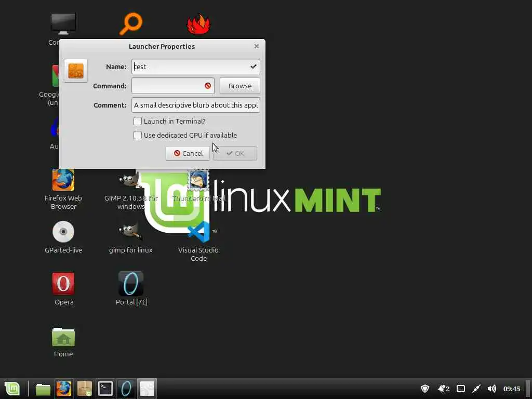Click the red invalid icon in Command field
The height and width of the screenshot is (399, 532).
coord(208,86)
